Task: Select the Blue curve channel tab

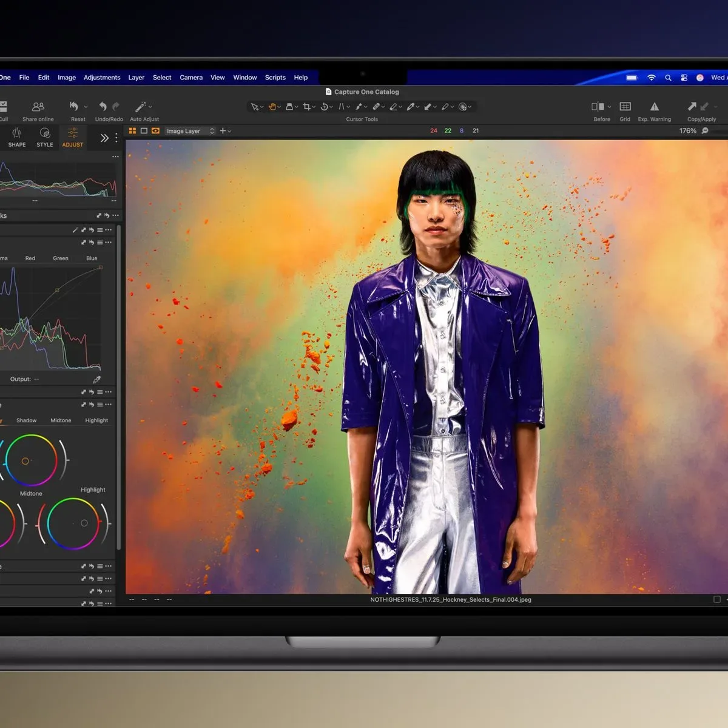Action: 92,258
